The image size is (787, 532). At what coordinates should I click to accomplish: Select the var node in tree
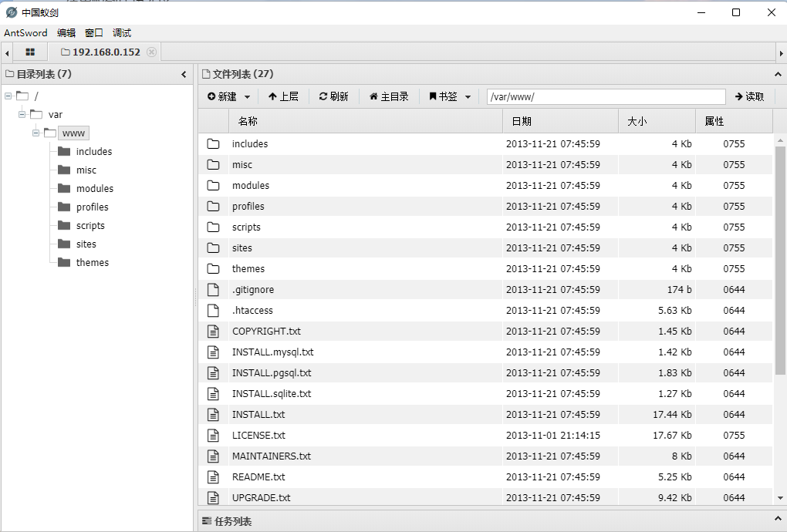tap(56, 114)
